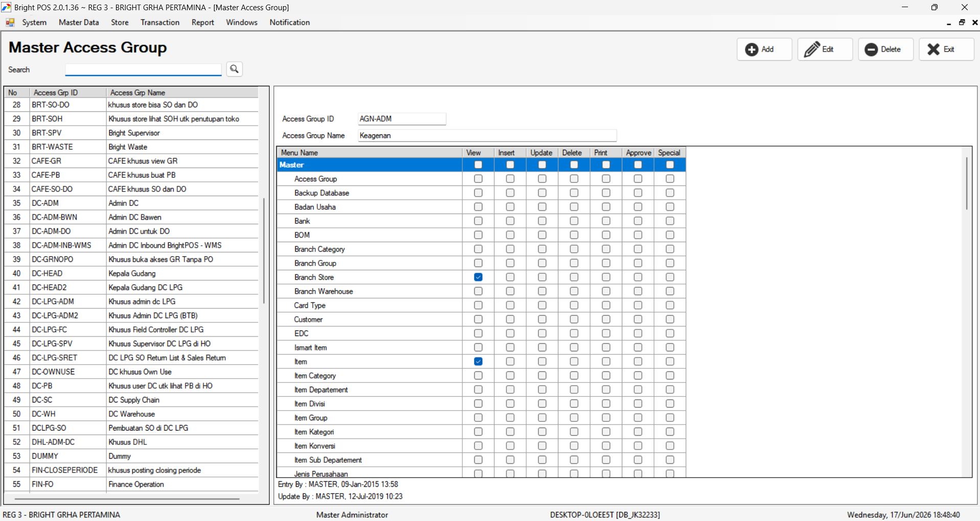Select the DC-ADM access group row

pos(131,203)
